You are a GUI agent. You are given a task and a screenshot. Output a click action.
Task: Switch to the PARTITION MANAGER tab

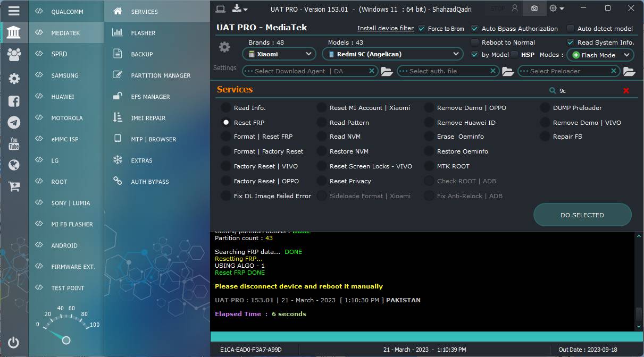(157, 75)
